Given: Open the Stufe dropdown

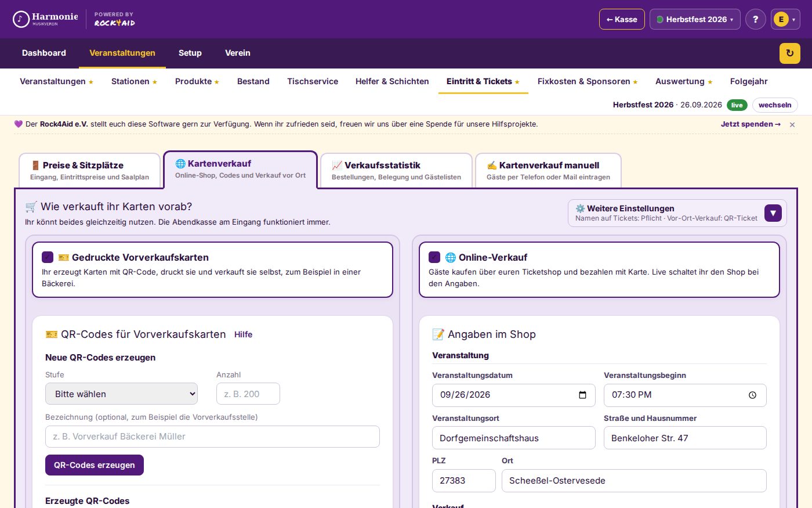Looking at the screenshot, I should coord(121,394).
